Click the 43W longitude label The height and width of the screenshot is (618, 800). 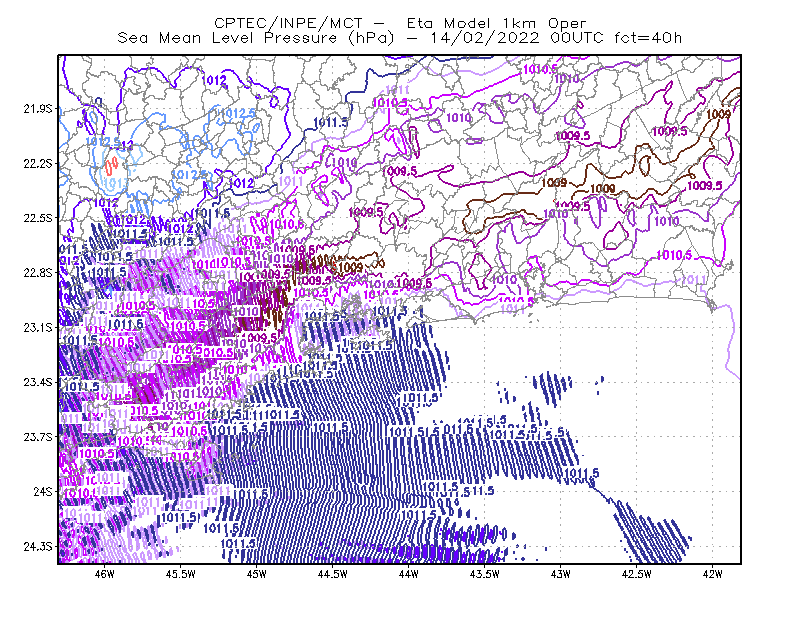(561, 574)
